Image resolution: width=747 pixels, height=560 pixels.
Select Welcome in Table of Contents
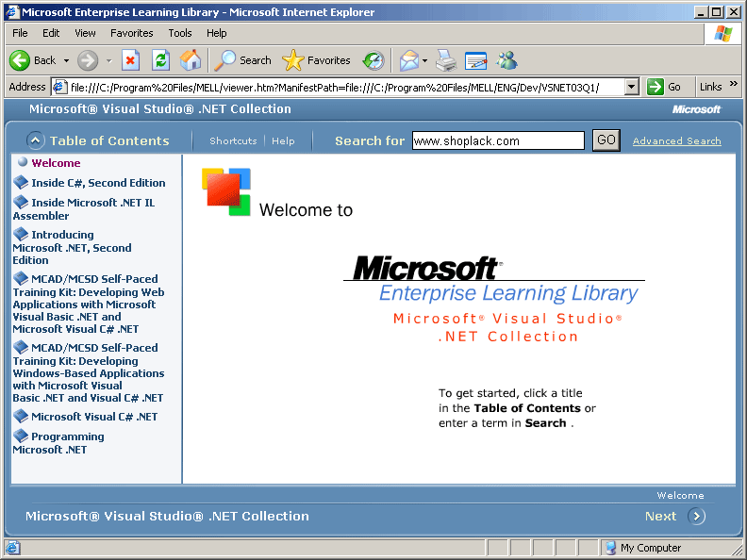56,163
